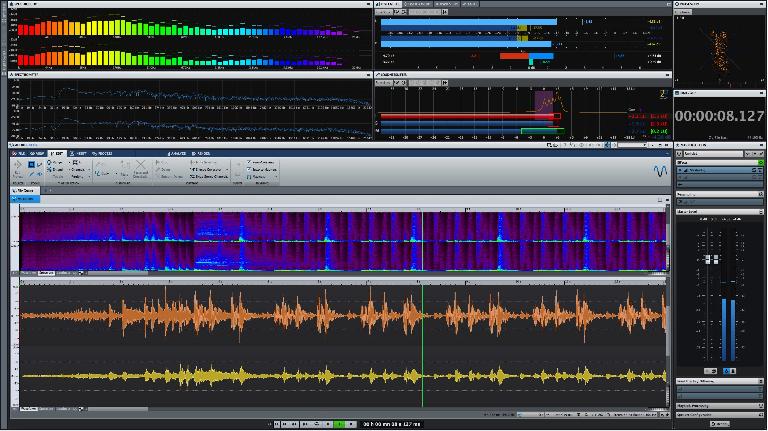Image resolution: width=768 pixels, height=431 pixels.
Task: Collapse the Master Level pane header
Action: click(x=719, y=212)
